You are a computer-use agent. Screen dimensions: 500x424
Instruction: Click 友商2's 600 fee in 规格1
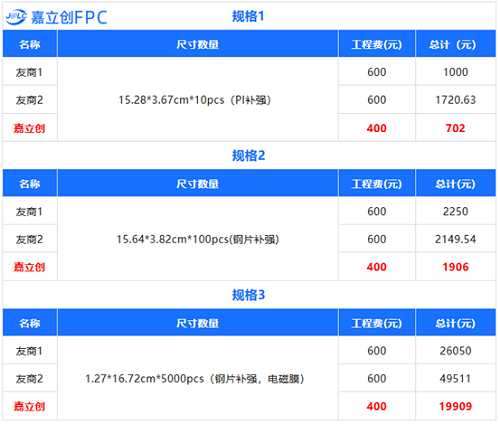tap(377, 100)
